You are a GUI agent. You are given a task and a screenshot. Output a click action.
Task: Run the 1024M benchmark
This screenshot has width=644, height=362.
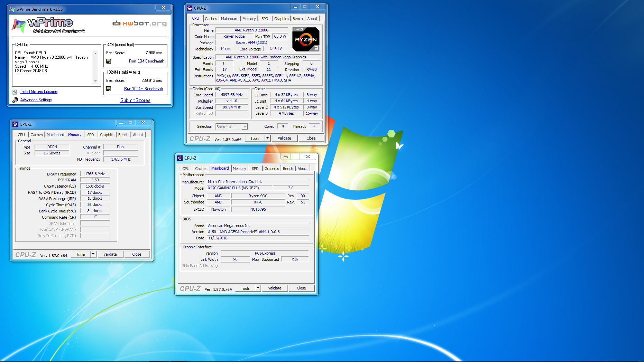tap(144, 89)
